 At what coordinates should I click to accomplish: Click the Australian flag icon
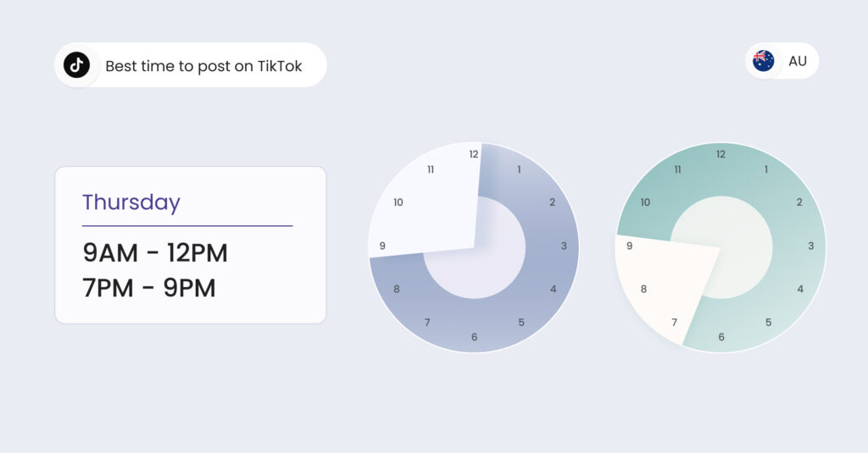coord(764,61)
